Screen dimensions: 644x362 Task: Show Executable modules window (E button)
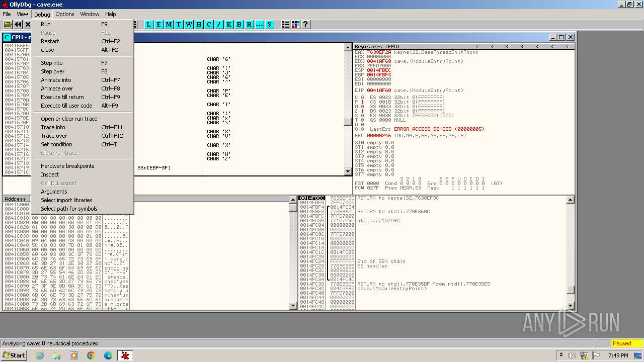pyautogui.click(x=159, y=24)
